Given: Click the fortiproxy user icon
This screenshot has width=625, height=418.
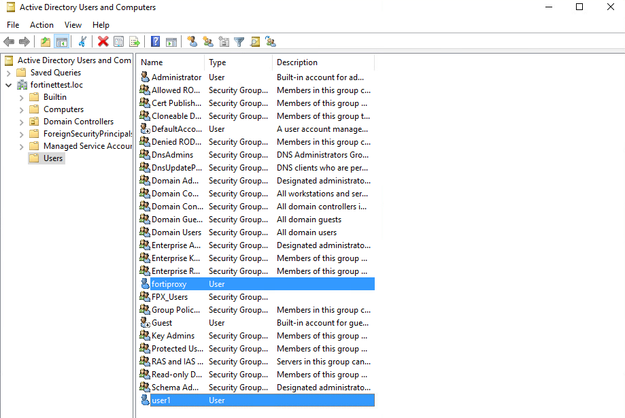Looking at the screenshot, I should click(x=145, y=284).
